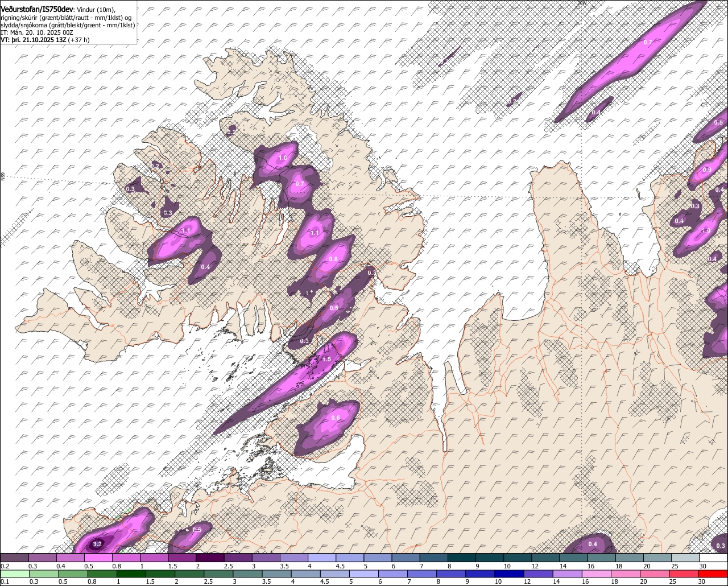Select bottom legend swatch starting at 4
The height and width of the screenshot is (586, 728).
(305, 573)
